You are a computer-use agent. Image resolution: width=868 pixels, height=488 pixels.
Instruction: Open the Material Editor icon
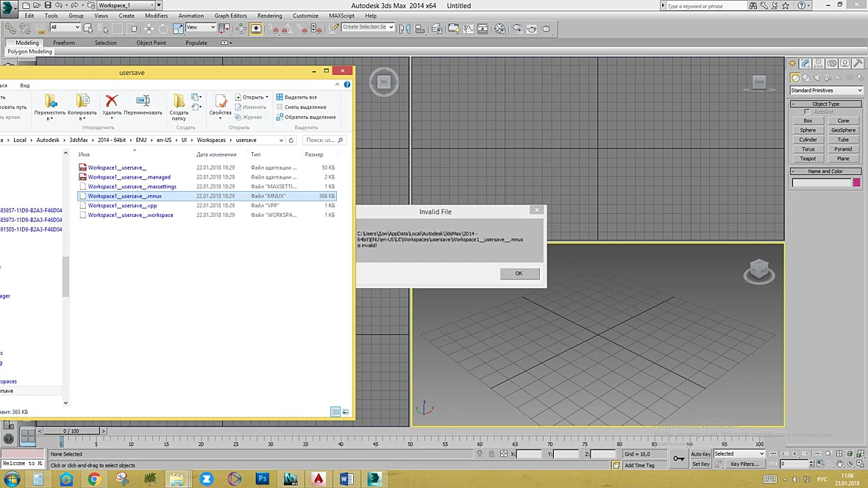[x=500, y=28]
